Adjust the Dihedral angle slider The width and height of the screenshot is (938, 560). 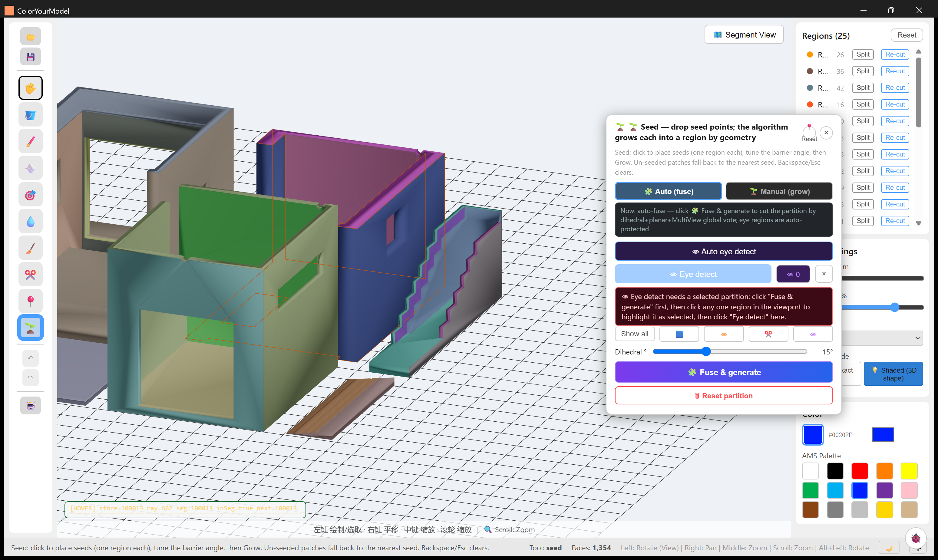(730, 352)
